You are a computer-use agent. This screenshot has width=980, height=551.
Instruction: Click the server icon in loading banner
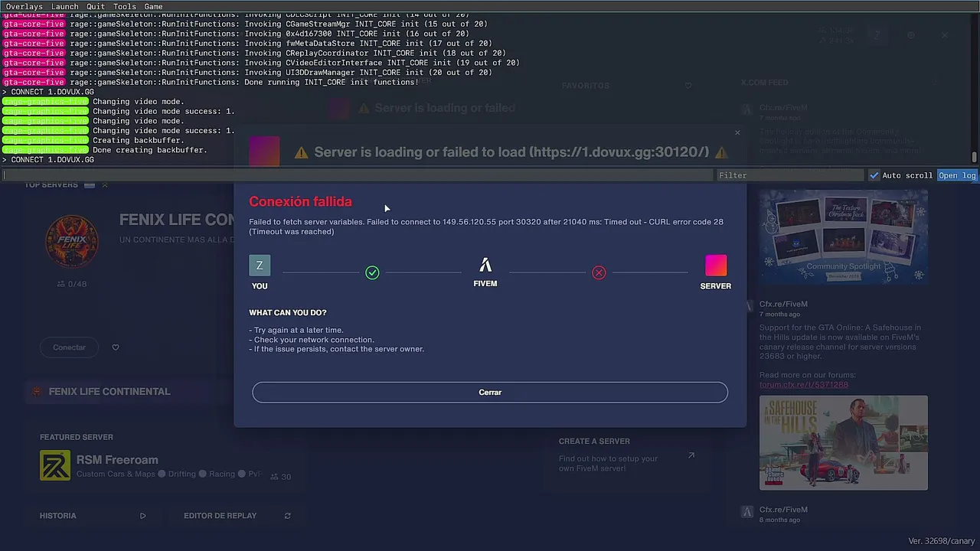click(x=264, y=151)
